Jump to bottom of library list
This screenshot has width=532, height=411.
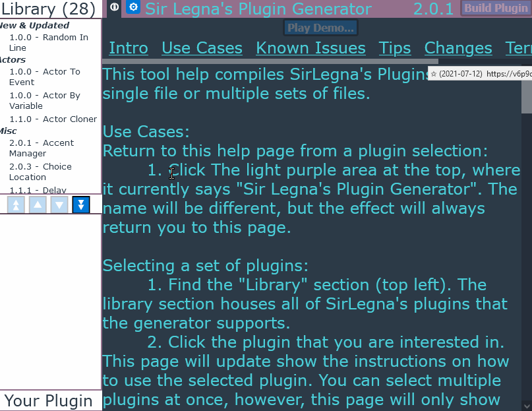(81, 205)
